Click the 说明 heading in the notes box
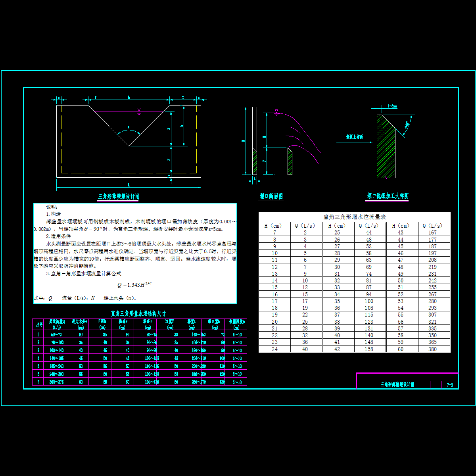476x476 pixels. pyautogui.click(x=52, y=207)
